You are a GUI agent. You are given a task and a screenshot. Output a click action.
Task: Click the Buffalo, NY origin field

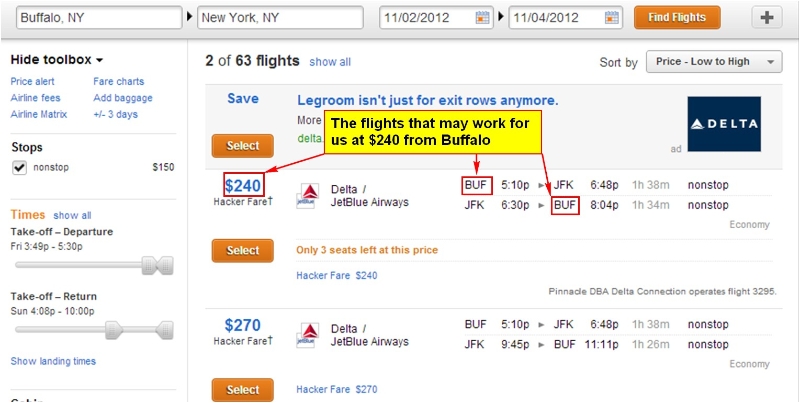tap(99, 18)
